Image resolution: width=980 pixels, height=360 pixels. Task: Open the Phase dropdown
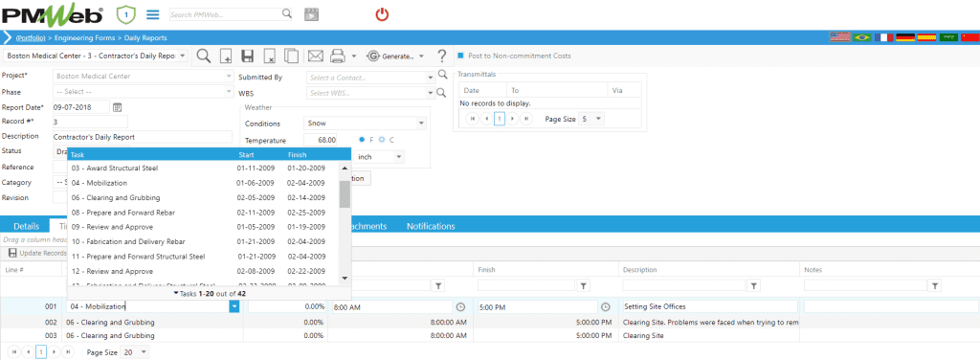pyautogui.click(x=230, y=91)
